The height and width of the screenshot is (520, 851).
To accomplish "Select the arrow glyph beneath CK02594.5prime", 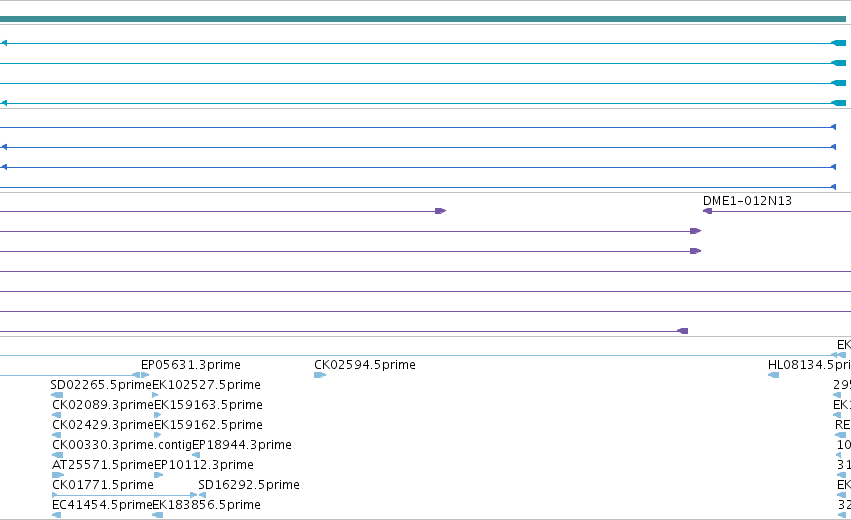I will click(x=320, y=375).
